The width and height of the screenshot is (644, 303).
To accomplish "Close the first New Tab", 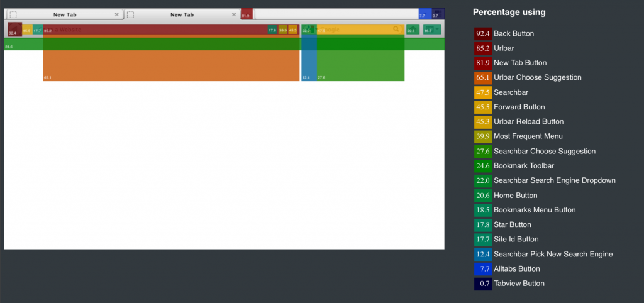I will [116, 15].
